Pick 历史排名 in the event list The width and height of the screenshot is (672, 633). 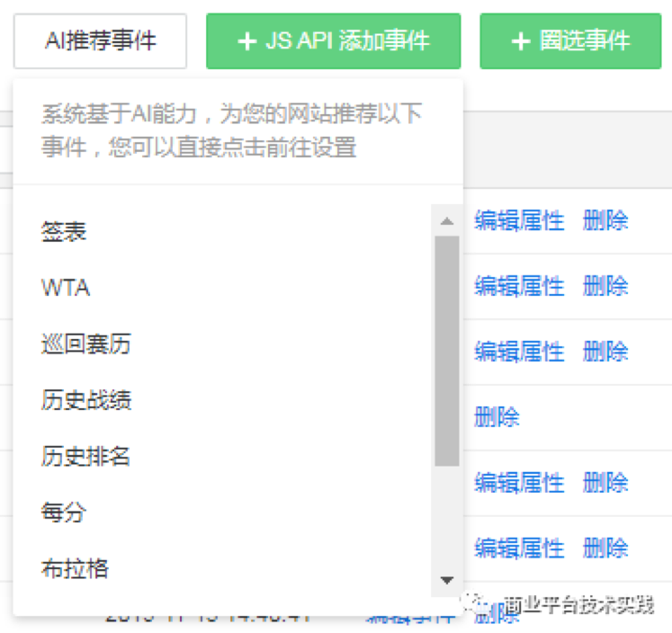[x=86, y=456]
